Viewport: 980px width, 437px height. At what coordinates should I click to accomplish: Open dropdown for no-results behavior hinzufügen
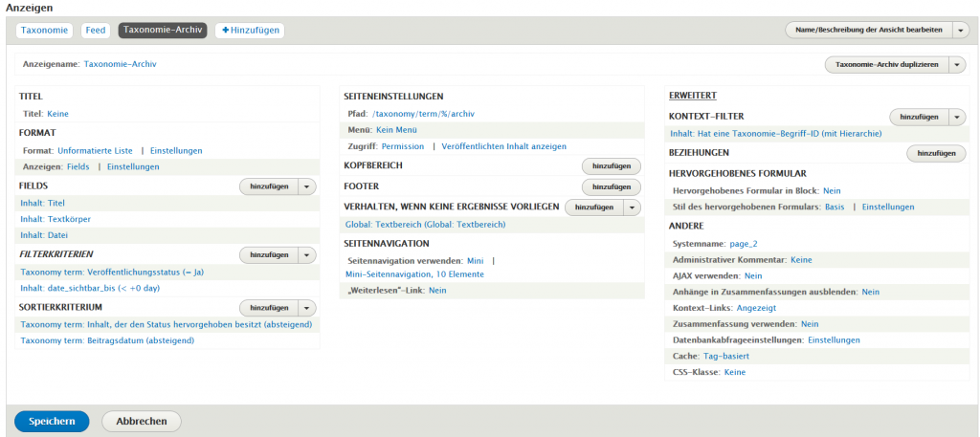632,208
